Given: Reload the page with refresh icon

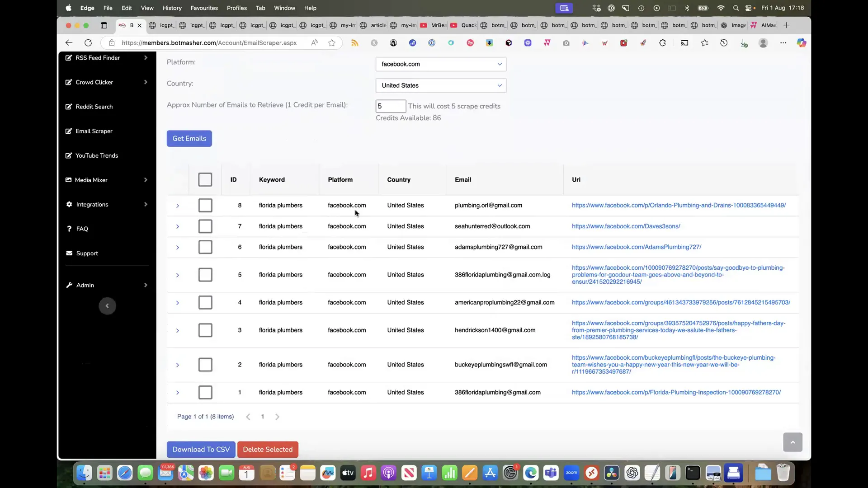Looking at the screenshot, I should [88, 43].
